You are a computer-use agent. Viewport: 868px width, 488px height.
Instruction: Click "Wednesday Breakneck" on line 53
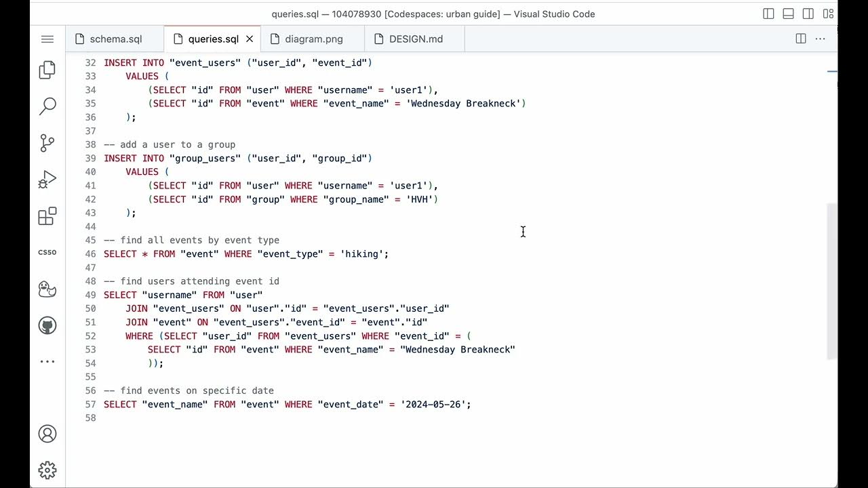click(458, 350)
